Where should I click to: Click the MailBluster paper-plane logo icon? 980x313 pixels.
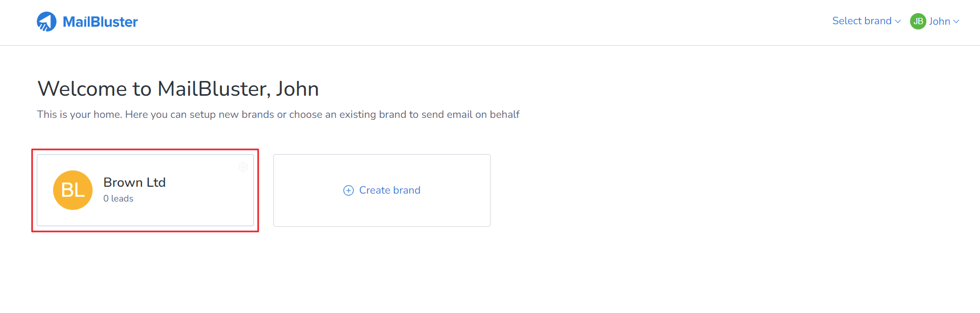coord(46,22)
